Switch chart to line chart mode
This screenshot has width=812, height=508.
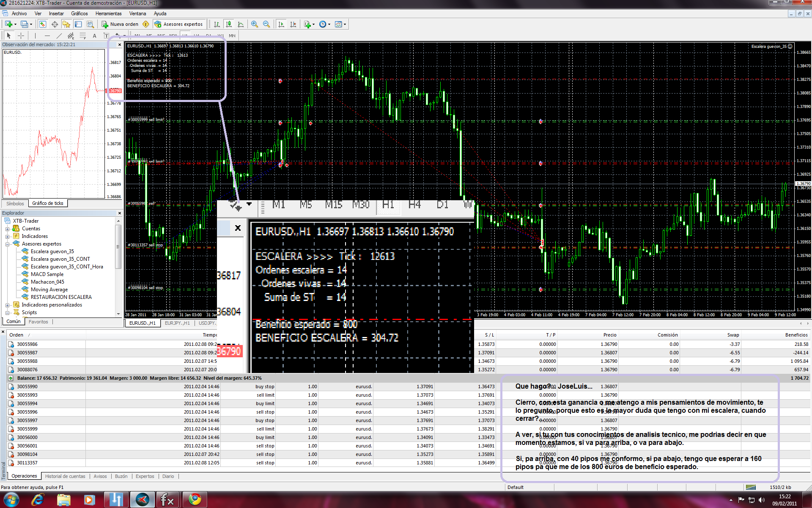(x=241, y=24)
